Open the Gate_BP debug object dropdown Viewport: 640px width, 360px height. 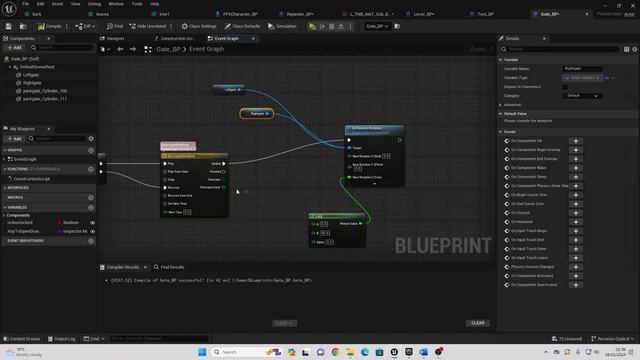pos(377,26)
